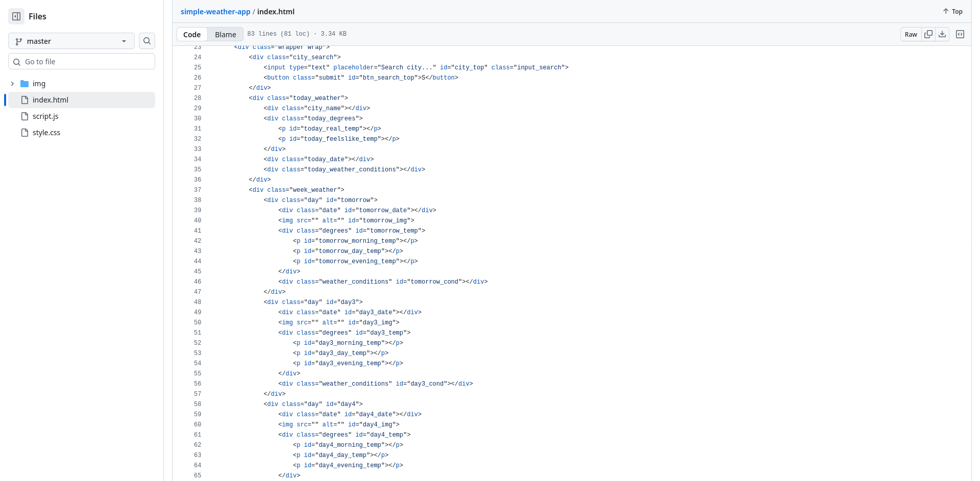Jump to Top of file
This screenshot has width=980, height=481.
pyautogui.click(x=952, y=11)
